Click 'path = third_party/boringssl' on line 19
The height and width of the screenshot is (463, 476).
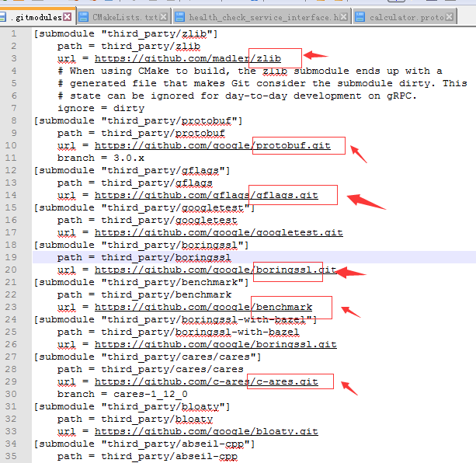point(144,257)
